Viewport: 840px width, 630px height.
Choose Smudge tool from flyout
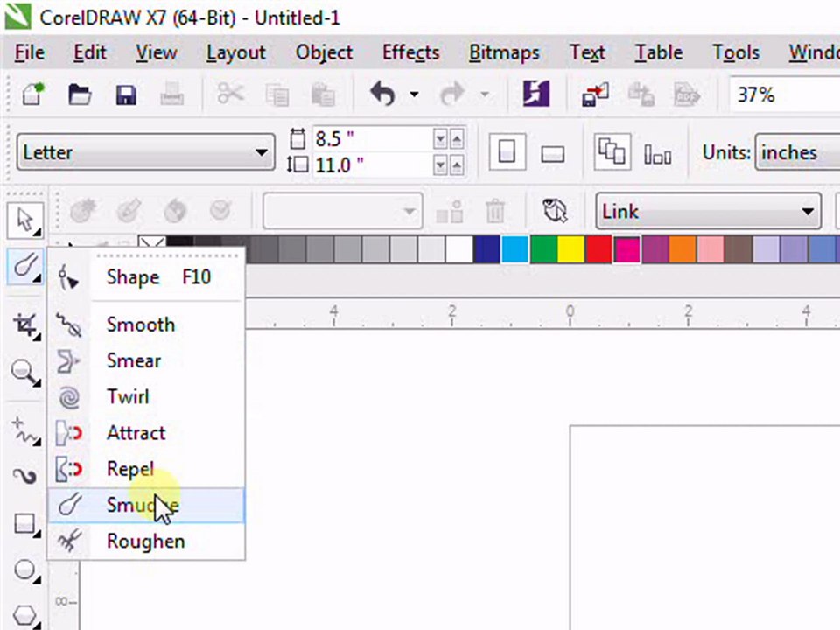click(x=146, y=505)
